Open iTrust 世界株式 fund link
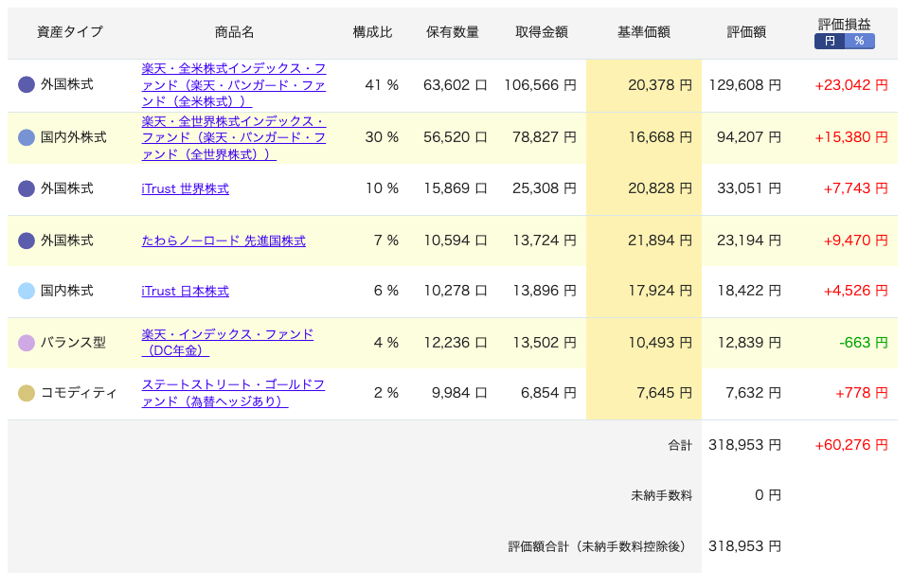Screen dimensions: 912x588 (x=185, y=188)
